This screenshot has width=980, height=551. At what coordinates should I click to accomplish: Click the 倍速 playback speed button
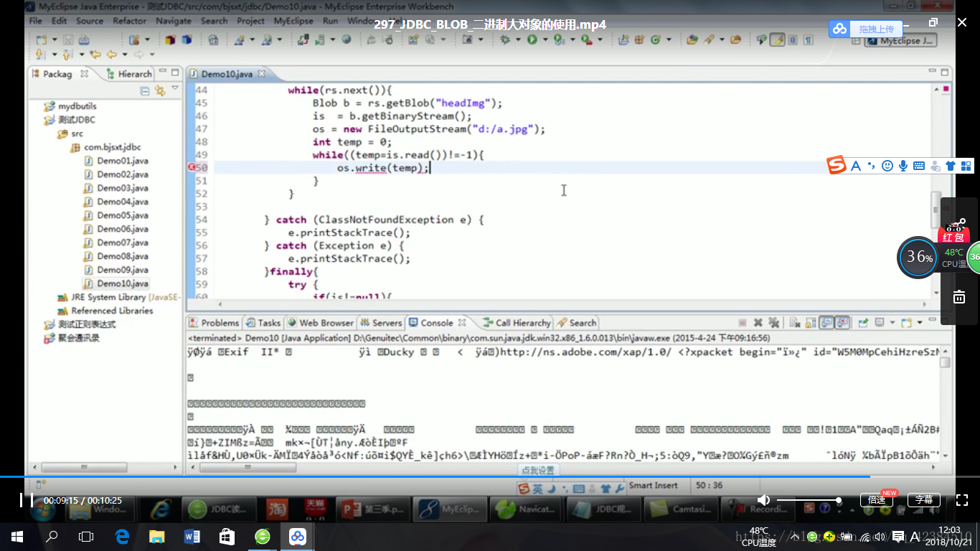coord(877,499)
